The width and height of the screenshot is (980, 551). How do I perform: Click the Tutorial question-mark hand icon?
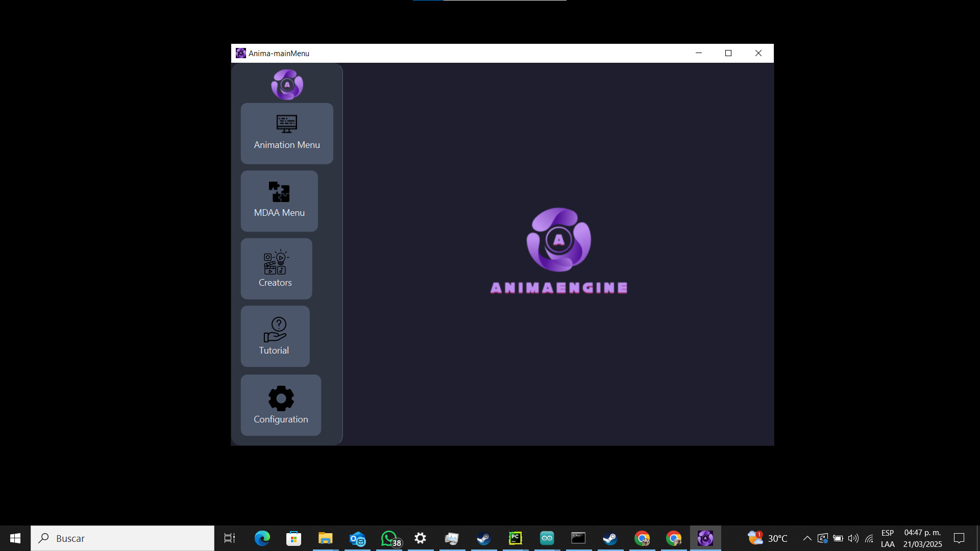[275, 330]
